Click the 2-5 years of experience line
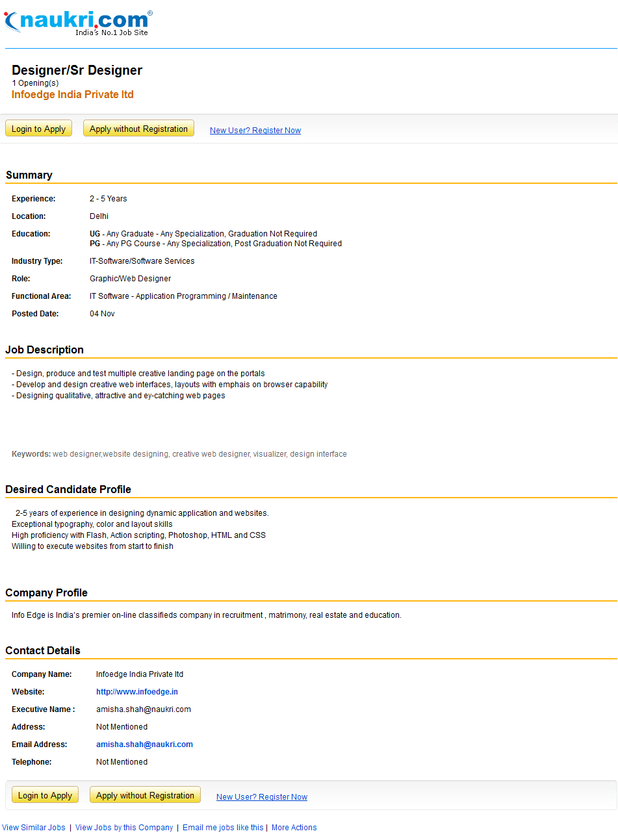Viewport: 618px width, 840px height. (x=142, y=513)
